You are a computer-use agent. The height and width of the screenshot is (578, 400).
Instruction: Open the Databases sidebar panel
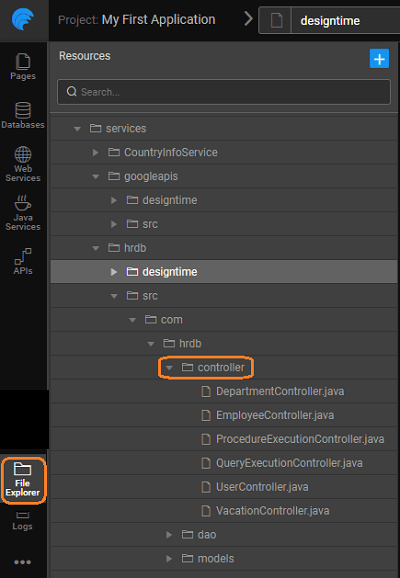click(x=23, y=115)
